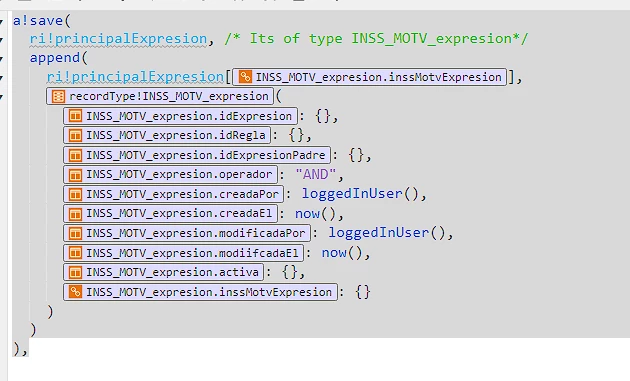Collapse the append( code block fold arrow
630x381 pixels.
tap(2, 59)
